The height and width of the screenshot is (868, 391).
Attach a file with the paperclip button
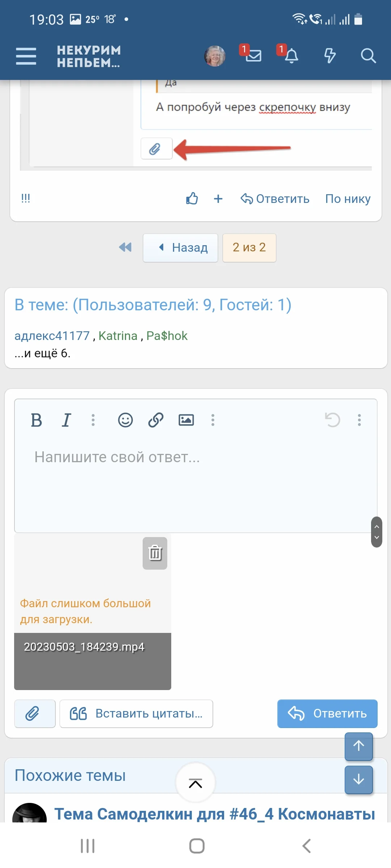(34, 714)
